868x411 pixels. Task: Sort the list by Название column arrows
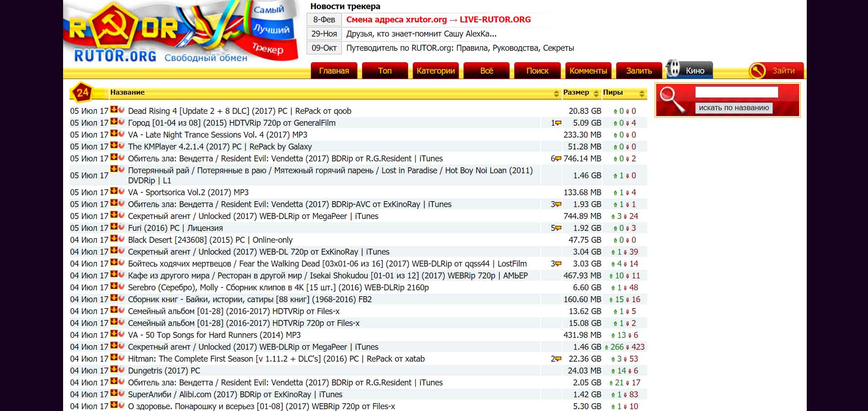point(556,93)
